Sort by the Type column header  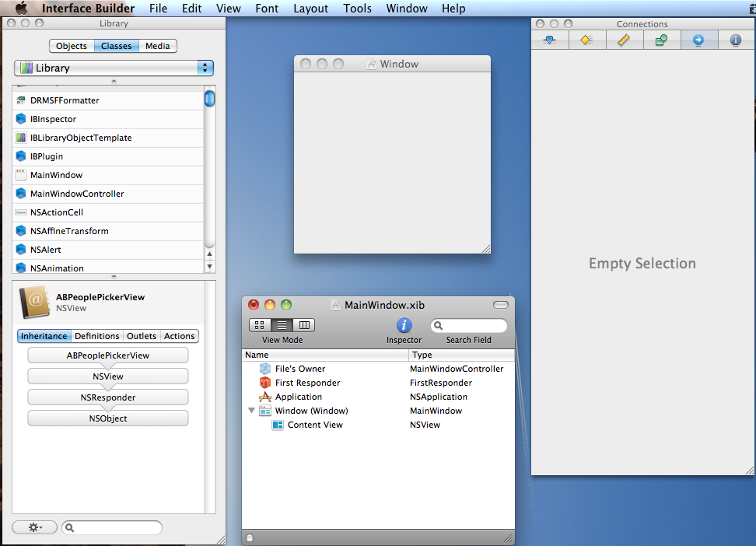462,355
